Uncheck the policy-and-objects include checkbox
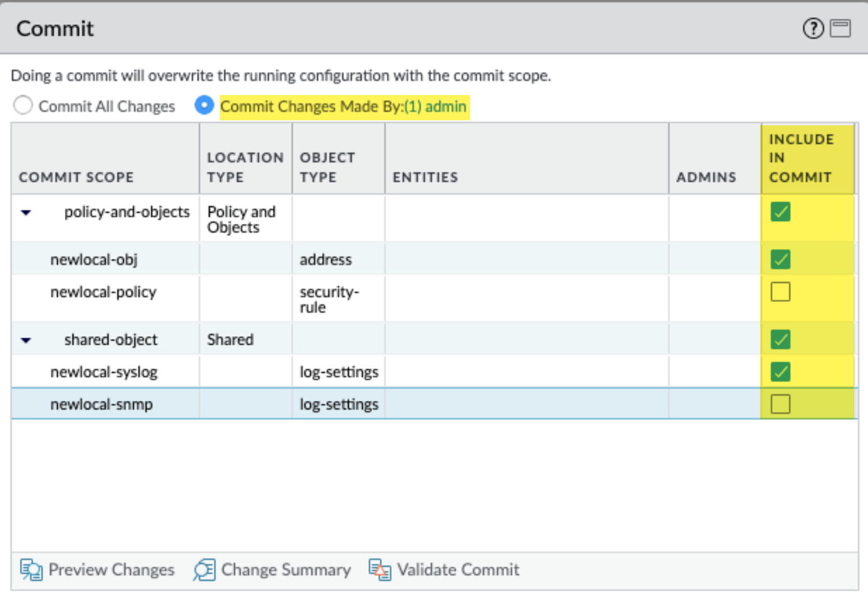Image resolution: width=868 pixels, height=597 pixels. tap(780, 212)
